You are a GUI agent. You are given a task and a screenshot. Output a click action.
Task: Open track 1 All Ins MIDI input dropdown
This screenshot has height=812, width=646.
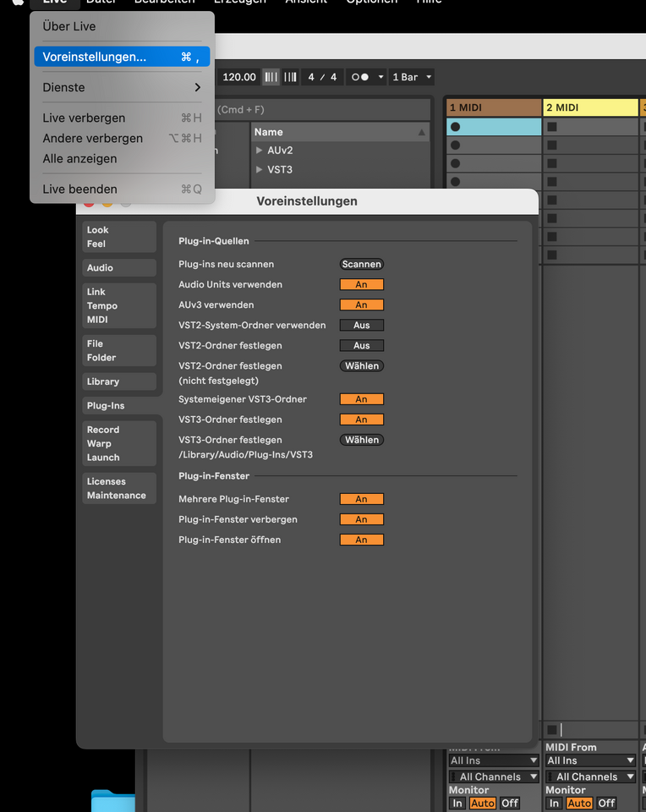pos(494,760)
